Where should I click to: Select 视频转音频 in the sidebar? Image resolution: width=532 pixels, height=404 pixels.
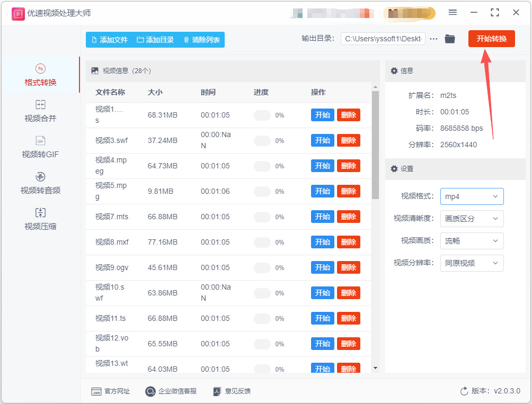coord(40,183)
